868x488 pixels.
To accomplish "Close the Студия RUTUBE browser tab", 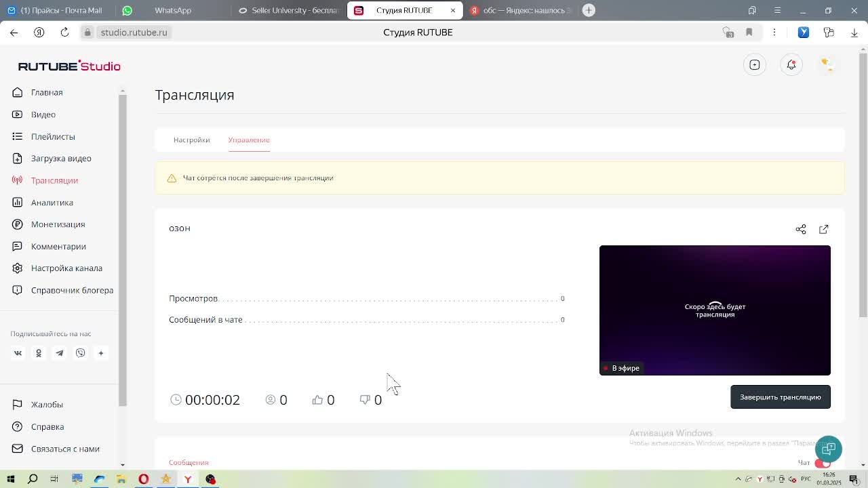I will pos(453,10).
